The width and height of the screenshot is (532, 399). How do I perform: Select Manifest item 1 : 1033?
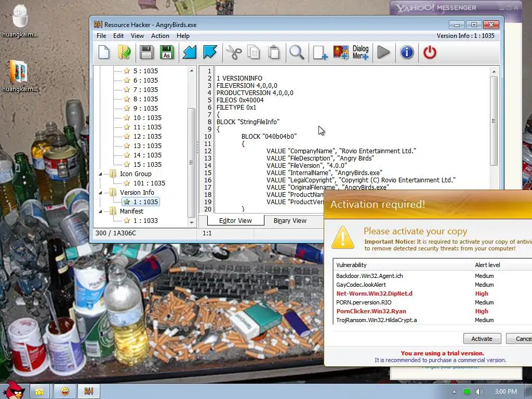point(145,220)
